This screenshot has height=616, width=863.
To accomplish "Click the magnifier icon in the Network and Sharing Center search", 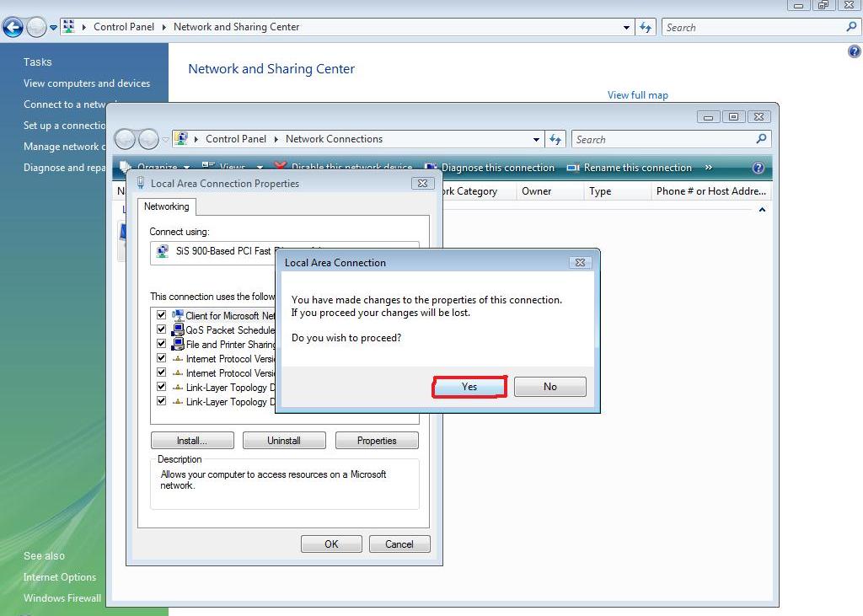I will point(851,26).
